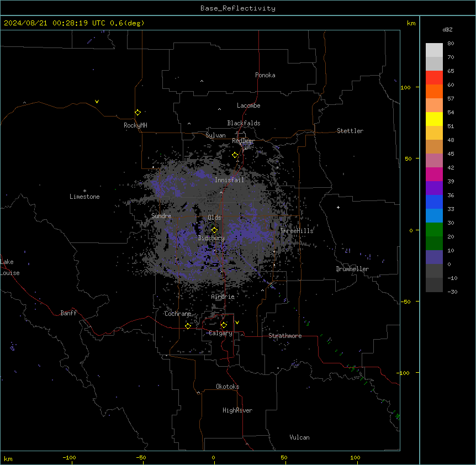Click the Drumheller label
This screenshot has height=465, width=476.
click(352, 269)
